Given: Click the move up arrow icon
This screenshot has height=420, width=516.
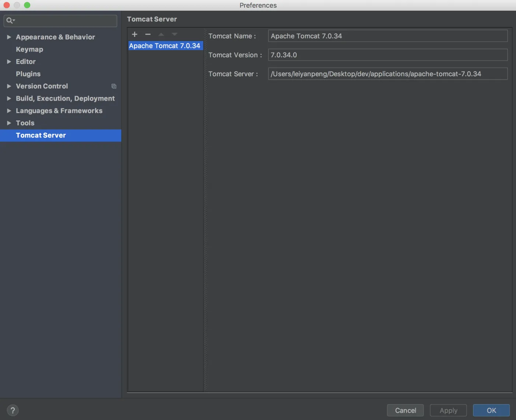Looking at the screenshot, I should tap(161, 34).
